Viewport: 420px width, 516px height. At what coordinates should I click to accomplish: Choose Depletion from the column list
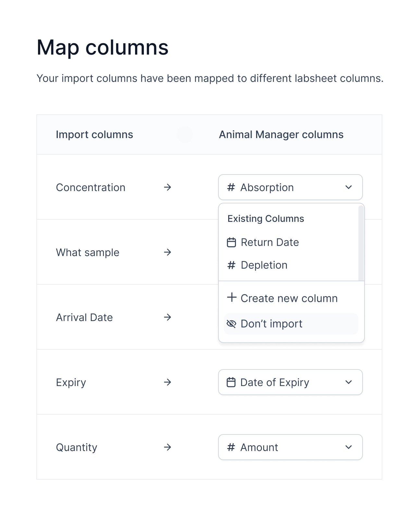(264, 265)
